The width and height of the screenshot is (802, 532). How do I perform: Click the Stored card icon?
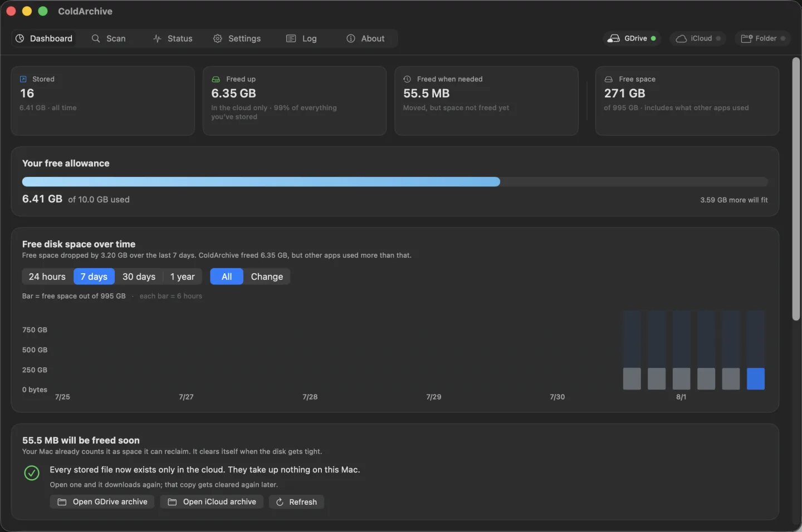(x=23, y=79)
